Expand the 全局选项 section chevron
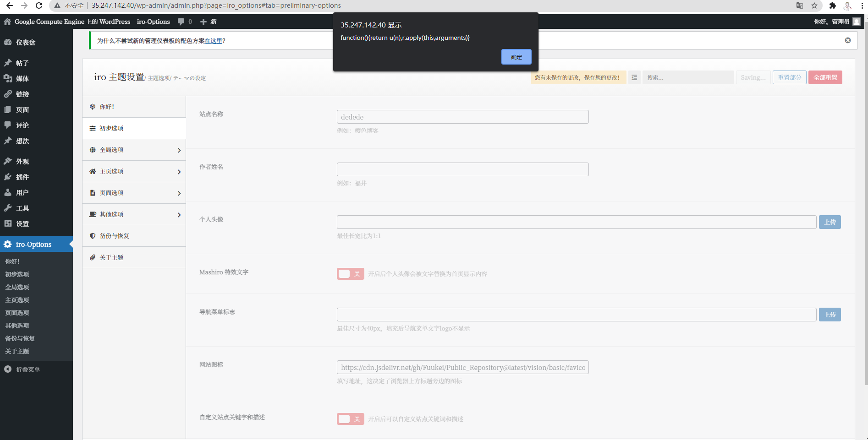Screen dimensions: 868x440 pyautogui.click(x=179, y=149)
